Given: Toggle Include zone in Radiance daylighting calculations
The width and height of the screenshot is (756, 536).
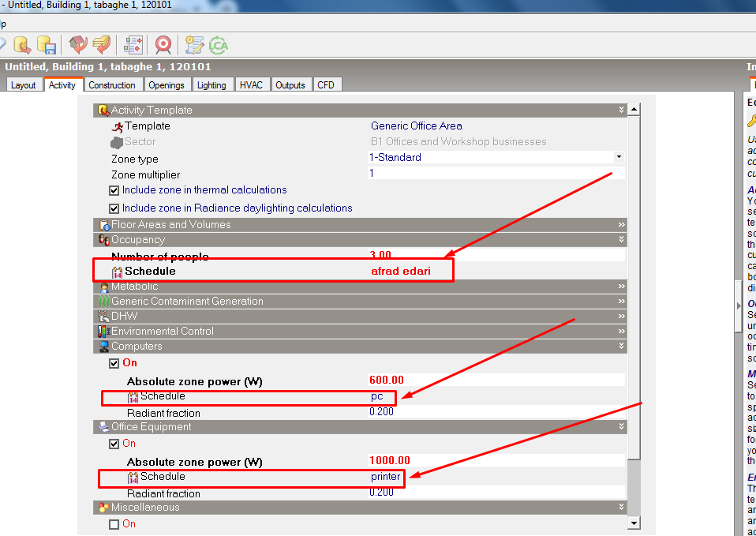Looking at the screenshot, I should point(114,209).
